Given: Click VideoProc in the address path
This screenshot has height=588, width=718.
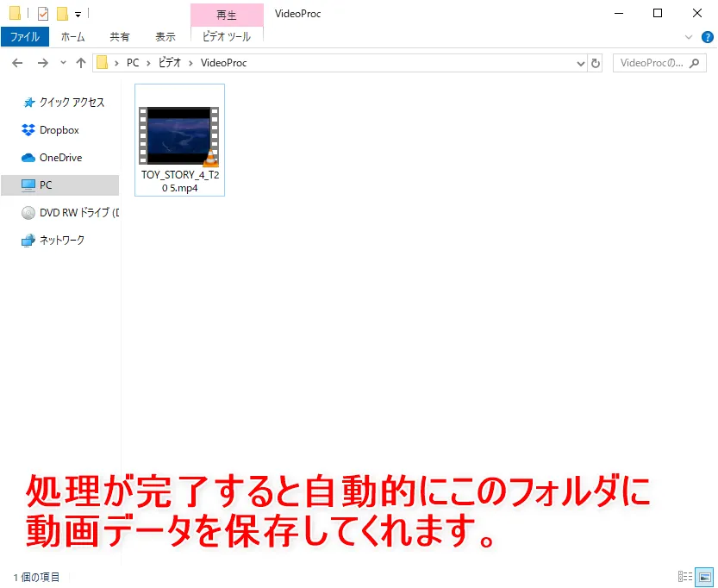Looking at the screenshot, I should click(224, 63).
